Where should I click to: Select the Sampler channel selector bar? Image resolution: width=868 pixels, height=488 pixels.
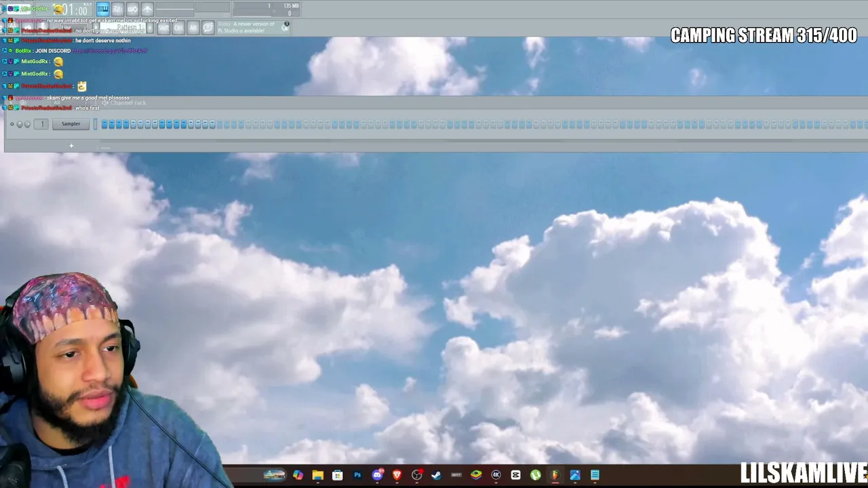tap(95, 124)
